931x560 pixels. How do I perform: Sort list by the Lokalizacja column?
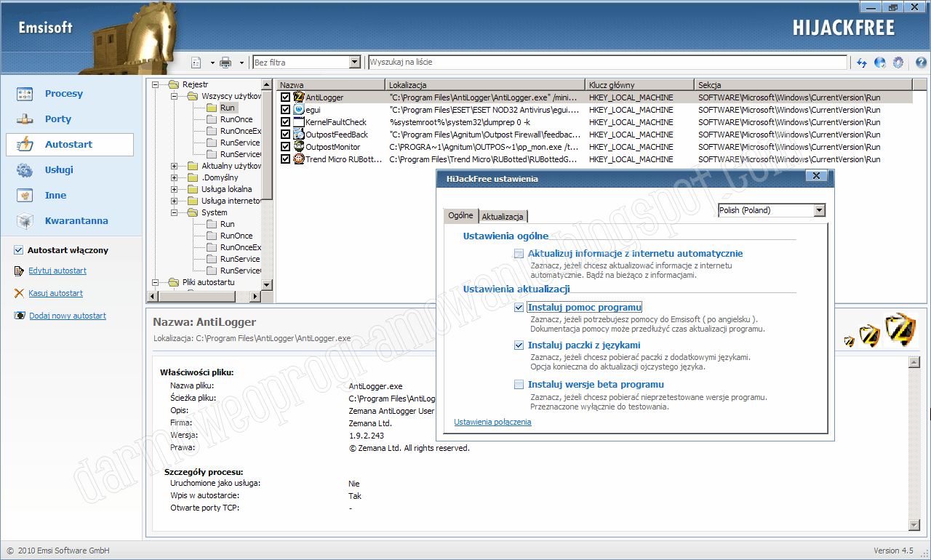pyautogui.click(x=485, y=84)
